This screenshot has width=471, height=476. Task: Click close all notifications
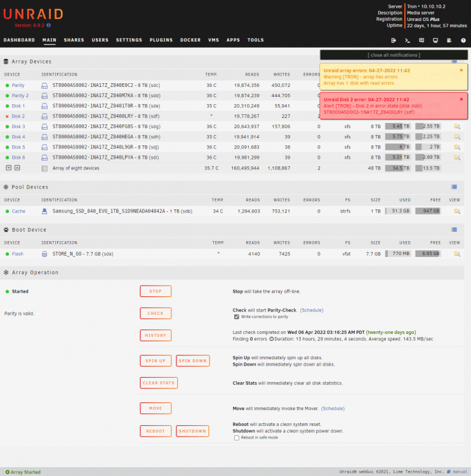pos(394,55)
